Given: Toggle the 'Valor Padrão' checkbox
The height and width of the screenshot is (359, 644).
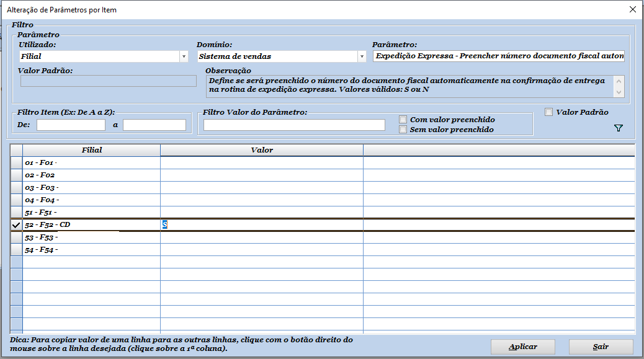Looking at the screenshot, I should click(548, 112).
